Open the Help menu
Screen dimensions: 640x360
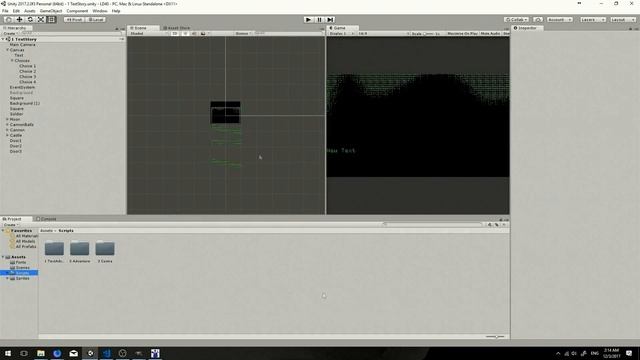click(x=116, y=11)
